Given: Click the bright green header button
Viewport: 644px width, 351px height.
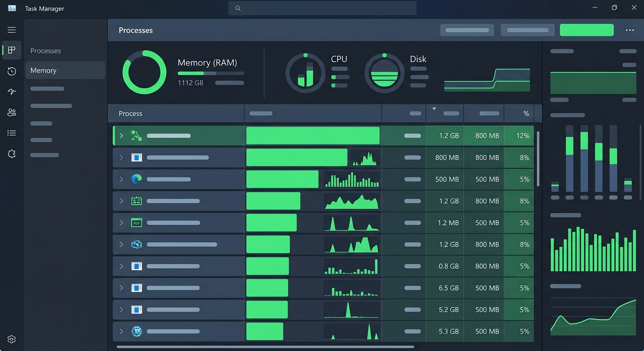Looking at the screenshot, I should 587,30.
